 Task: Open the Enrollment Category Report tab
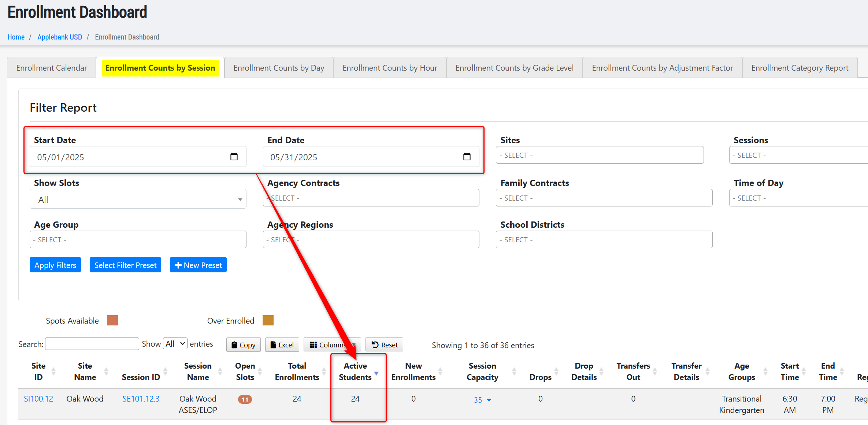click(x=800, y=68)
